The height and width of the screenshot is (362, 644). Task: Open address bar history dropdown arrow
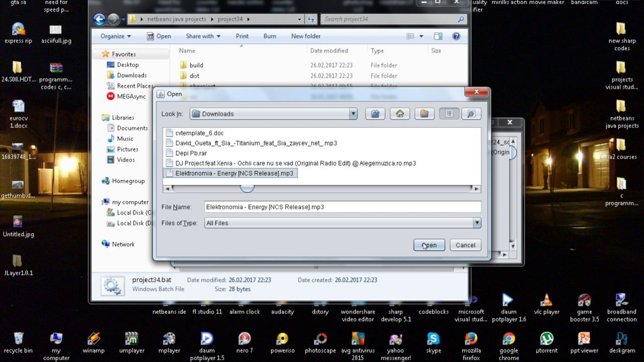pyautogui.click(x=299, y=19)
